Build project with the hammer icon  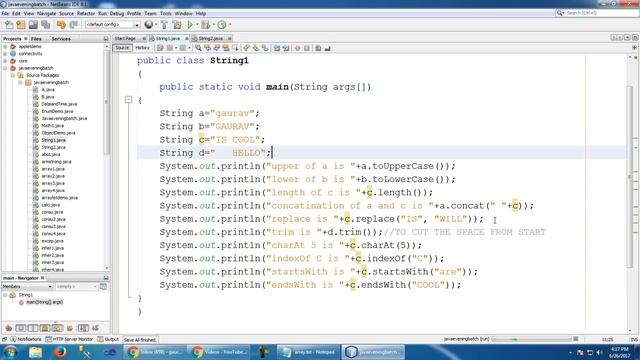click(x=164, y=25)
